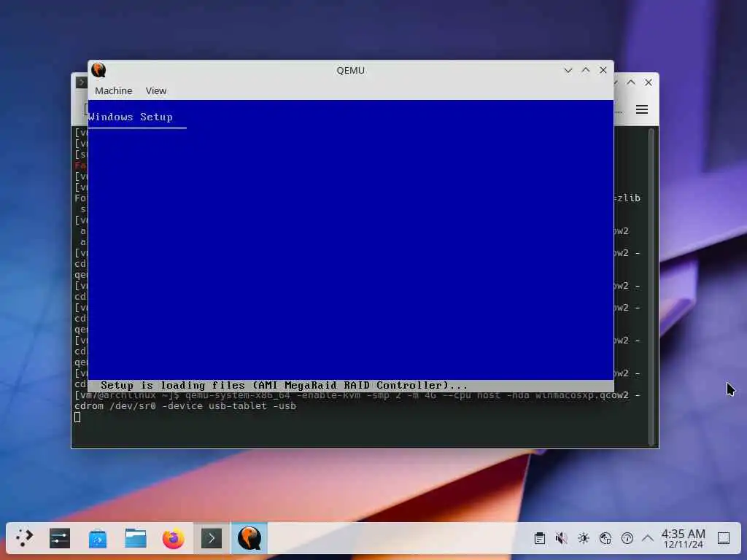Open the Machine menu in QEMU
The height and width of the screenshot is (560, 747).
tap(113, 90)
